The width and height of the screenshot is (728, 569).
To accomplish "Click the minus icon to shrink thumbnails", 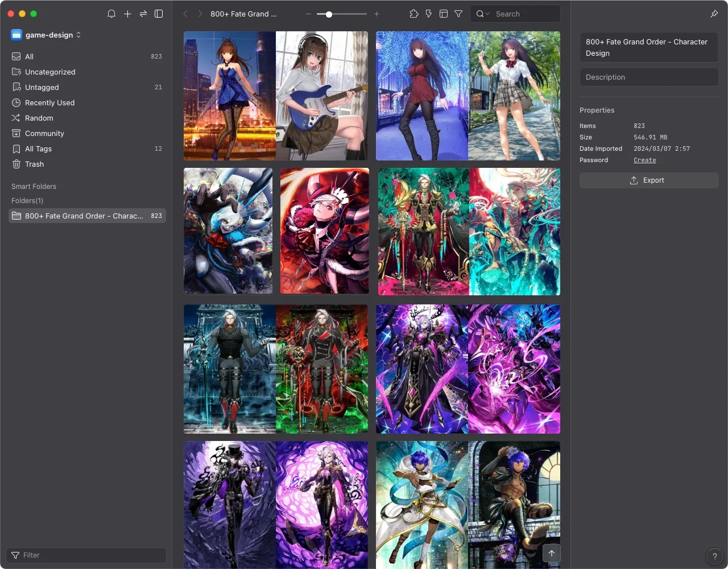I will (308, 14).
